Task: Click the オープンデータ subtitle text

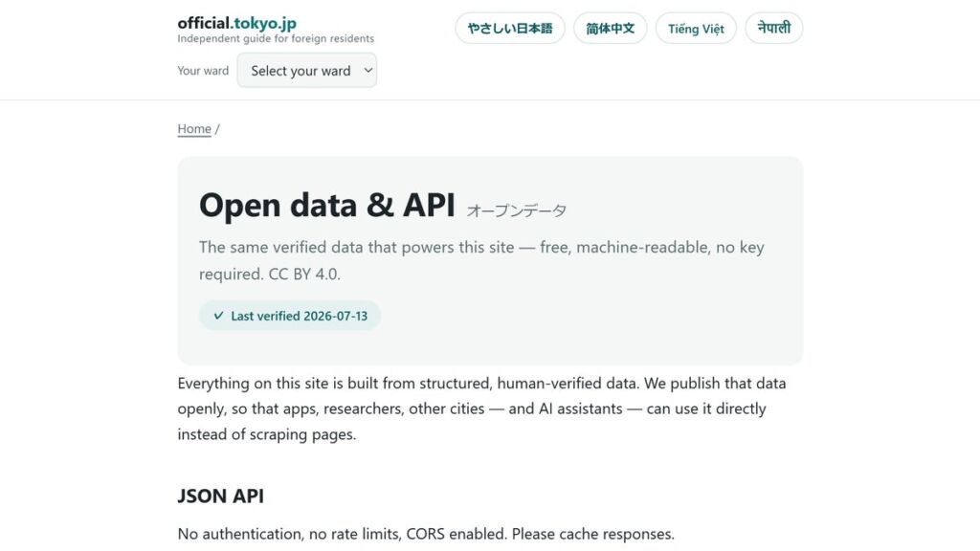Action: pos(516,210)
